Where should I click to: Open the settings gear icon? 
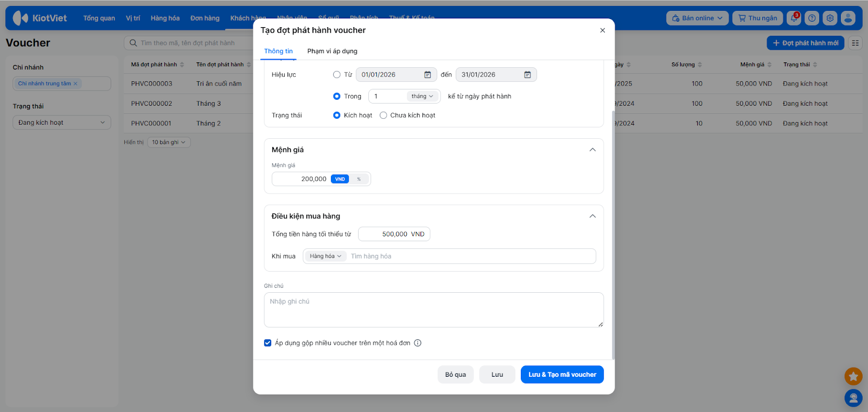(829, 18)
